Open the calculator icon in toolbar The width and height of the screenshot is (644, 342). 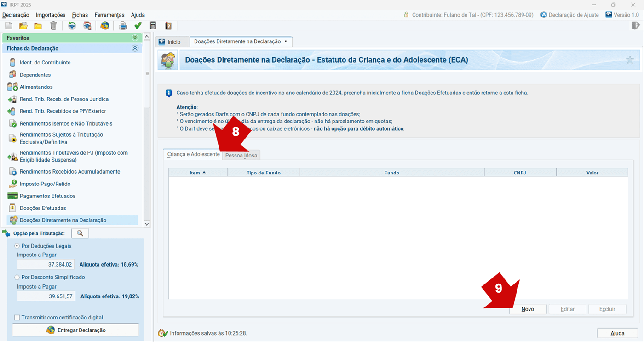point(153,26)
